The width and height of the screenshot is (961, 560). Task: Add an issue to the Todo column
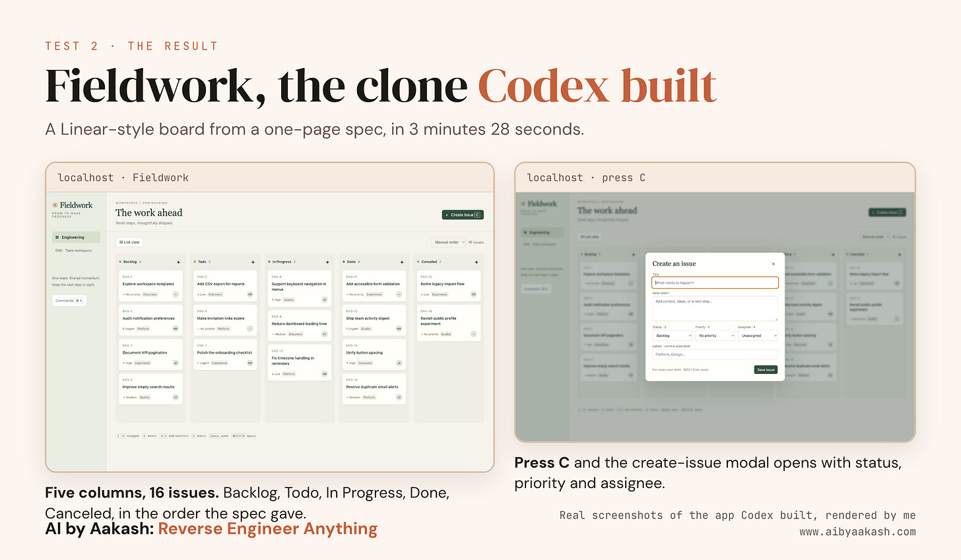[253, 262]
